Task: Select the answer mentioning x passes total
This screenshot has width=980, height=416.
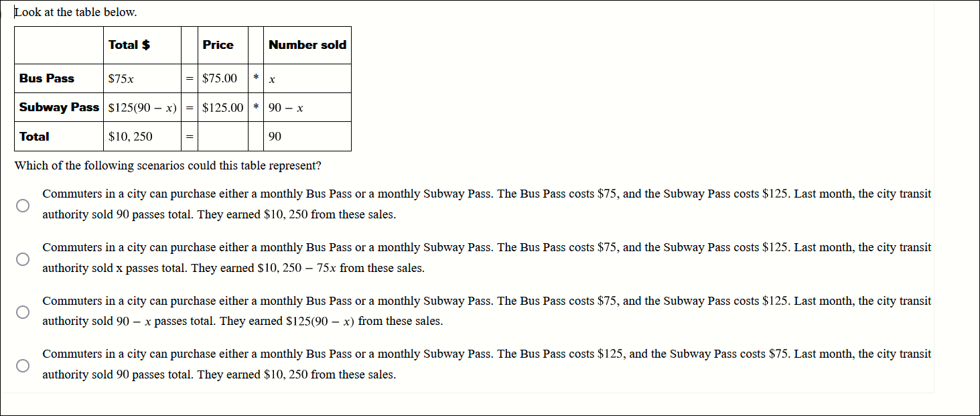Action: point(22,259)
